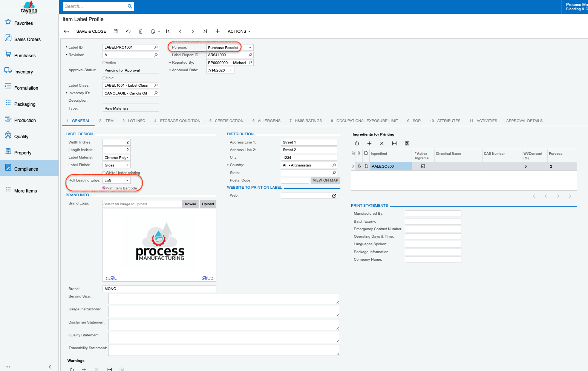Open Sales Orders sidebar icon
588x371 pixels.
pyautogui.click(x=8, y=38)
